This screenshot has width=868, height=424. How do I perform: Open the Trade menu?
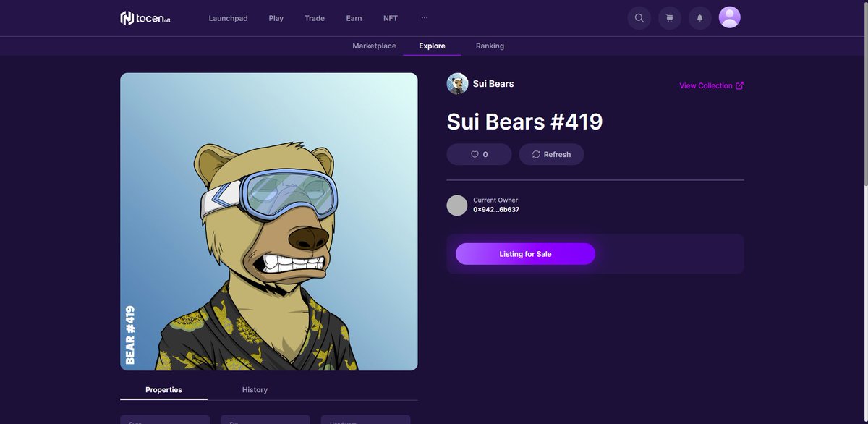click(x=315, y=18)
